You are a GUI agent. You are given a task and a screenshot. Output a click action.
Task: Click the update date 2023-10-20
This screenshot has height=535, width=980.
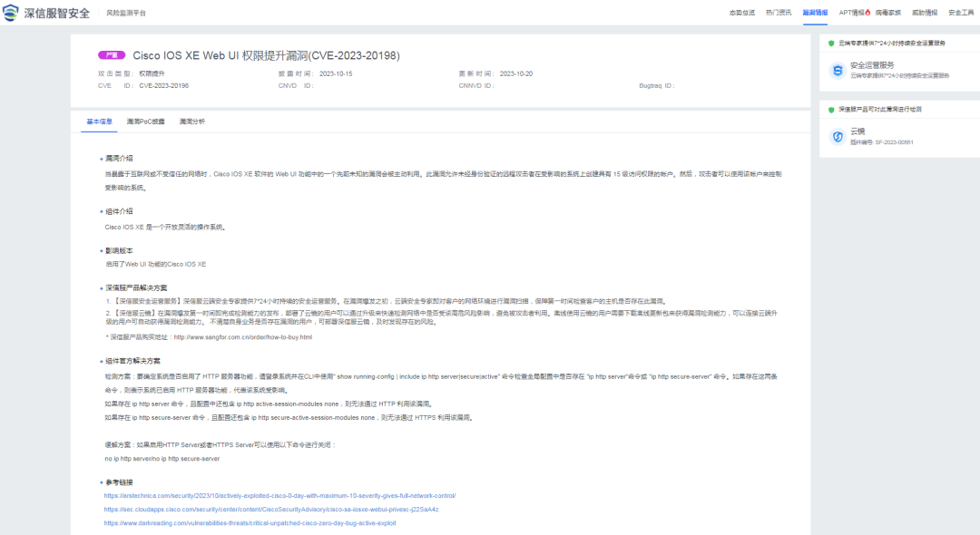tap(516, 73)
